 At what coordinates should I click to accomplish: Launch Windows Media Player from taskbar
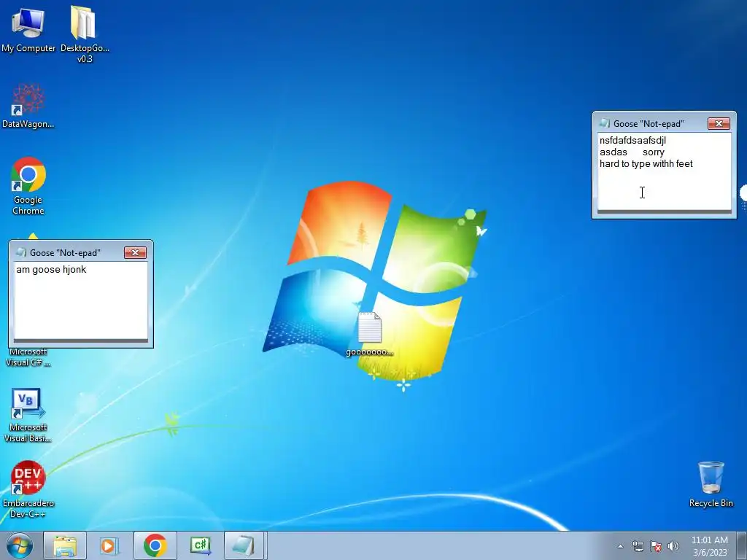[x=109, y=545]
